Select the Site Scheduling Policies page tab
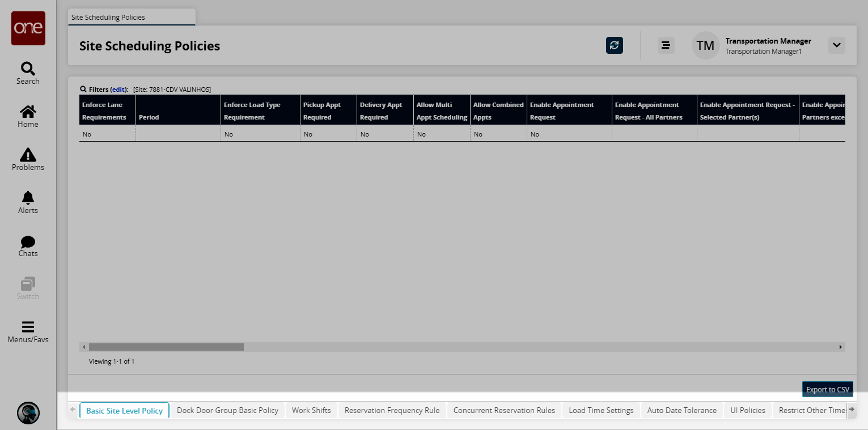 pyautogui.click(x=132, y=17)
